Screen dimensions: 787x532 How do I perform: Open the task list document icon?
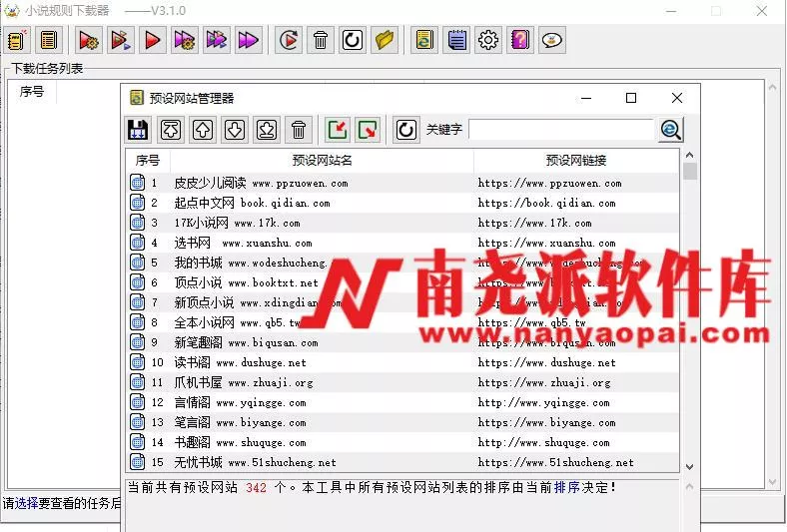point(49,40)
